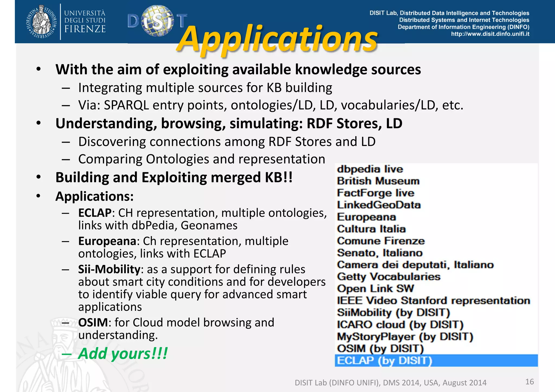Click bold 'OSIM' bullet label
This screenshot has height=392, width=555.
(93, 322)
